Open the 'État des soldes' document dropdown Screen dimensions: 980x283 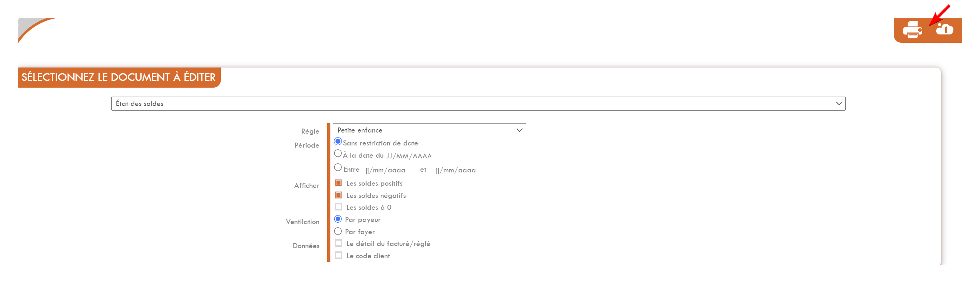tap(478, 103)
